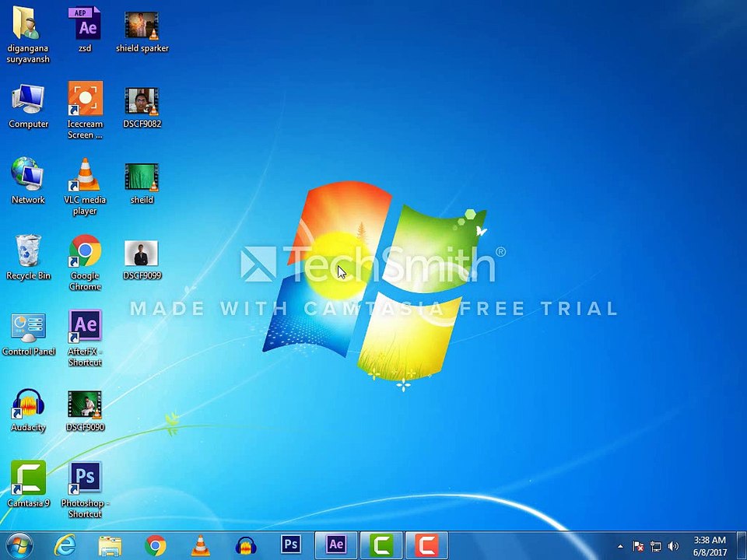Open Windows Explorer from the taskbar
747x560 pixels.
coord(110,546)
